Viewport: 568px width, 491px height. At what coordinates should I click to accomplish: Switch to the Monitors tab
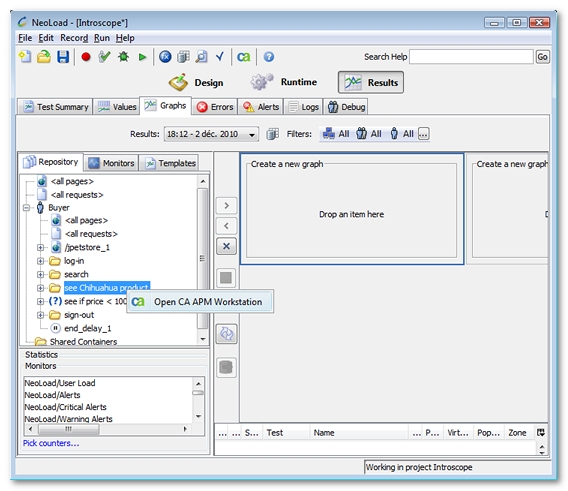[111, 163]
